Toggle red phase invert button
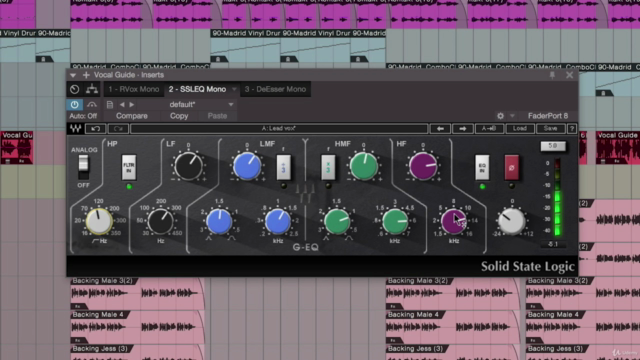 pyautogui.click(x=511, y=167)
